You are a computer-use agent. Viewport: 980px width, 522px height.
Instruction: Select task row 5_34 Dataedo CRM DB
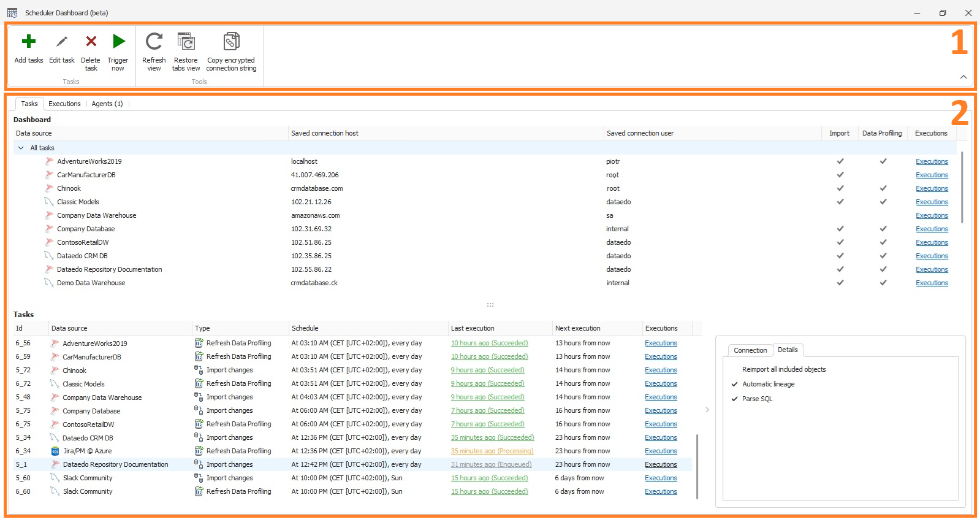click(353, 437)
